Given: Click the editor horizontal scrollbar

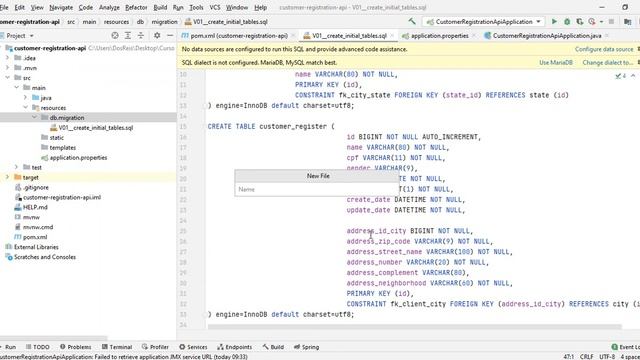Looking at the screenshot, I should 414,327.
